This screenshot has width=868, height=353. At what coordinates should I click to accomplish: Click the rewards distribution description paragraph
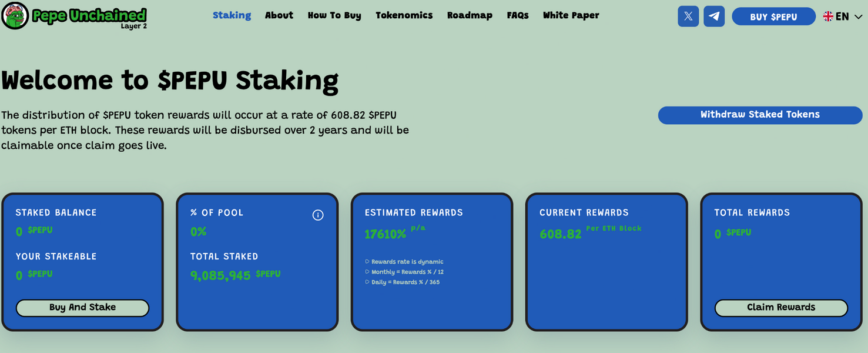tap(205, 130)
